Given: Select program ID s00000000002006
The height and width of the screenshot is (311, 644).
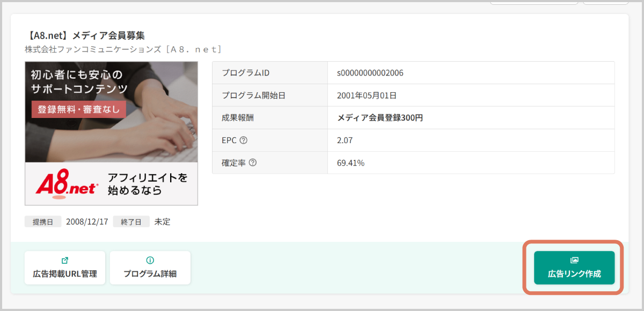Looking at the screenshot, I should (x=370, y=73).
